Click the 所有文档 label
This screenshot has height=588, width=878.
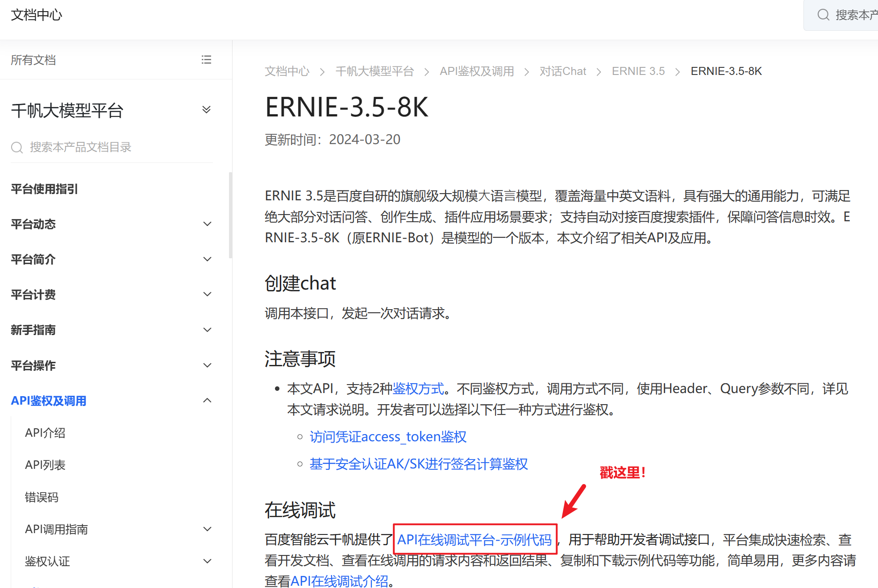coord(33,60)
